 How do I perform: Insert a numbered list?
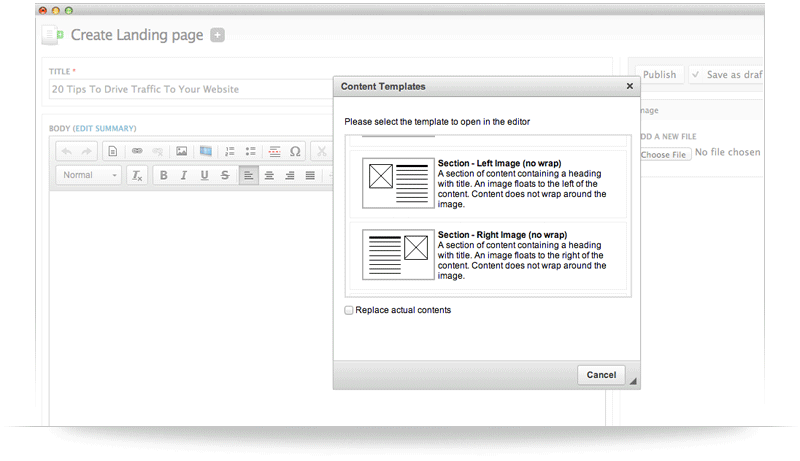(230, 151)
